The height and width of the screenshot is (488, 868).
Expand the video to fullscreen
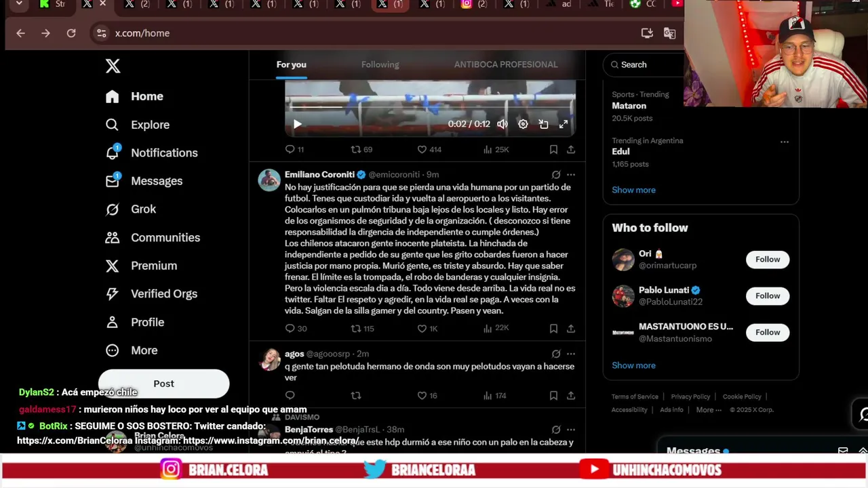point(563,124)
